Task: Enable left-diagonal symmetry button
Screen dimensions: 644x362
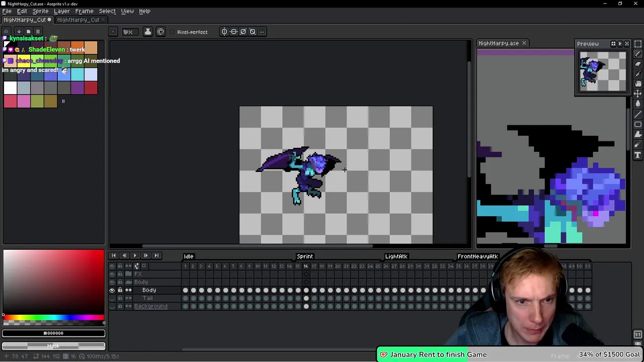Action: coord(253,32)
